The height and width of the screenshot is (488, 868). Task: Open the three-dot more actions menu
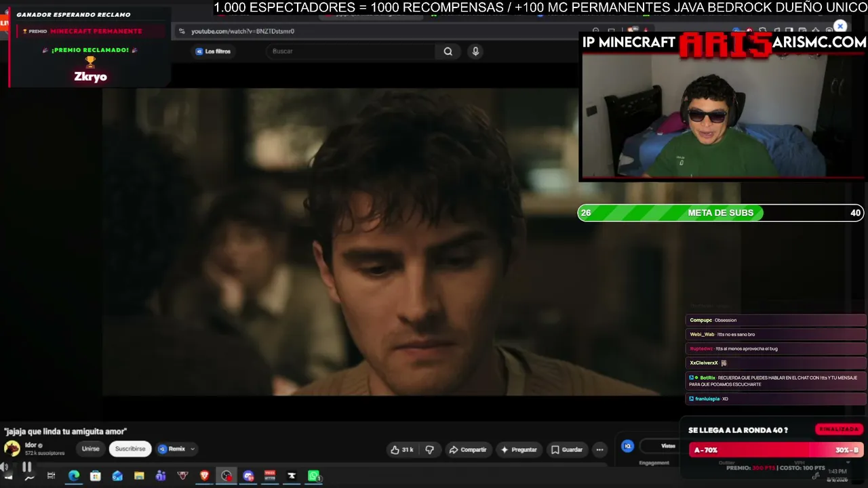point(599,449)
